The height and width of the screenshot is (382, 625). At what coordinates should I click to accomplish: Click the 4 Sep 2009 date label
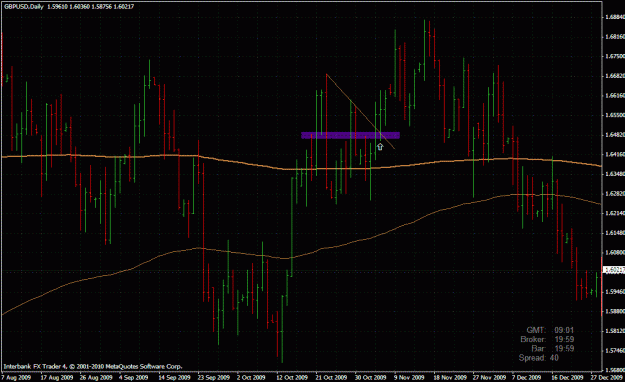(x=134, y=377)
